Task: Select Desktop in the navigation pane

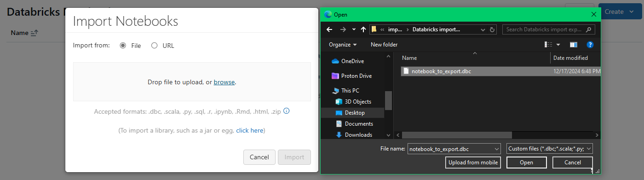Action: point(355,113)
